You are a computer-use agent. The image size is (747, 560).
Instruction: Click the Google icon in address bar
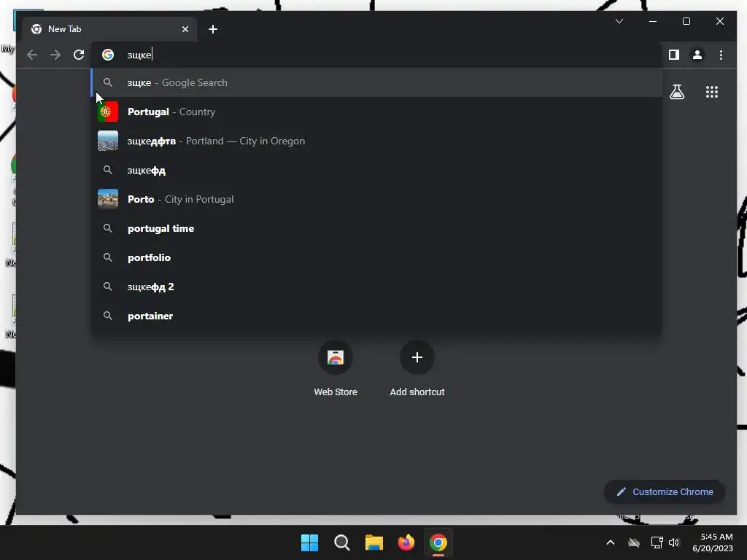tap(108, 55)
